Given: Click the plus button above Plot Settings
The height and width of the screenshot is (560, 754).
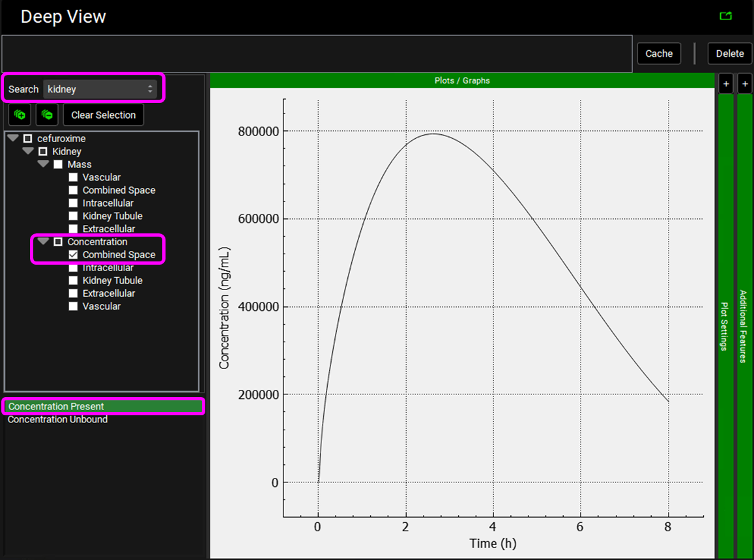Looking at the screenshot, I should coord(726,83).
